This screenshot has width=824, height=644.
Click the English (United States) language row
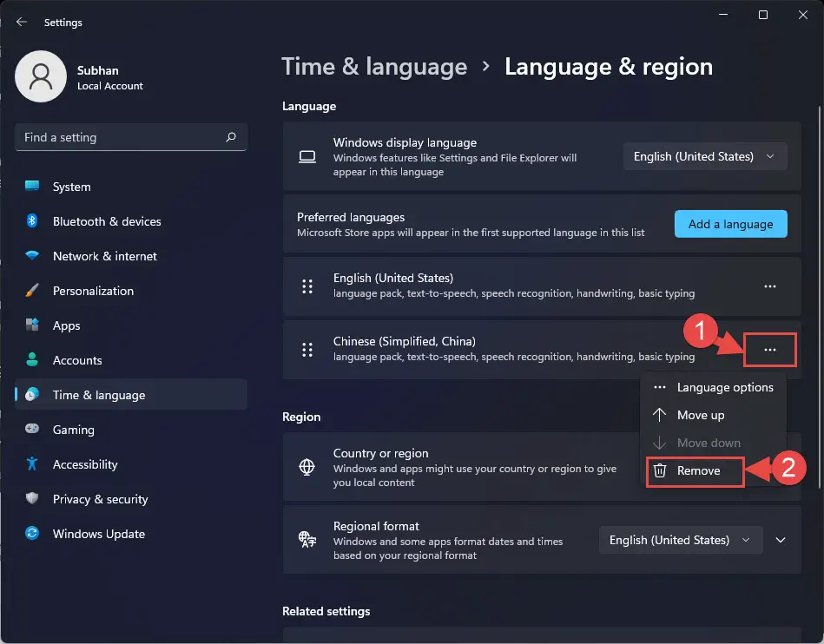point(542,286)
